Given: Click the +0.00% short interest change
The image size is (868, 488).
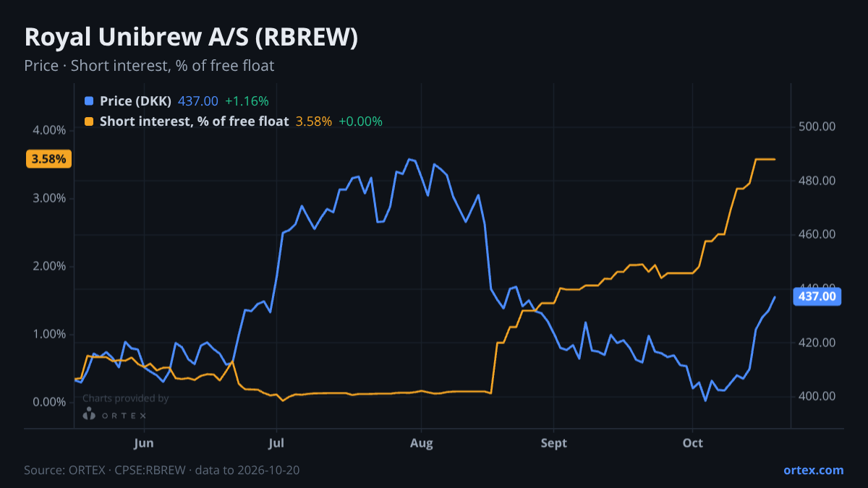Looking at the screenshot, I should pyautogui.click(x=360, y=121).
